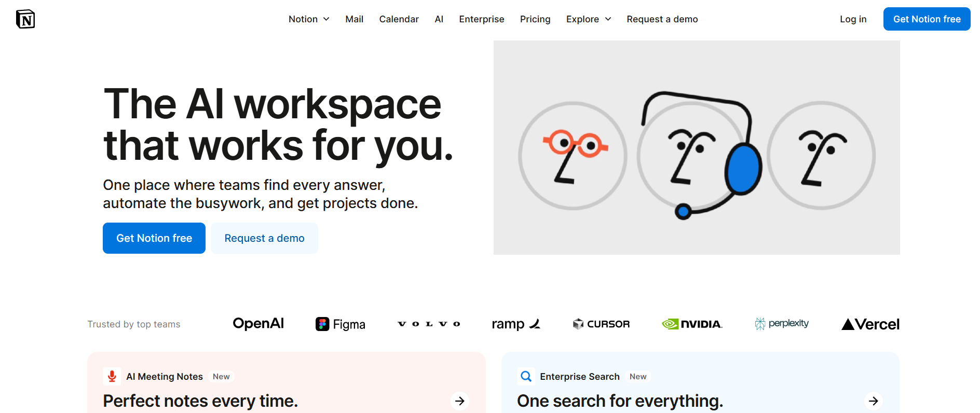
Task: Open the Calendar nav link
Action: click(x=399, y=19)
